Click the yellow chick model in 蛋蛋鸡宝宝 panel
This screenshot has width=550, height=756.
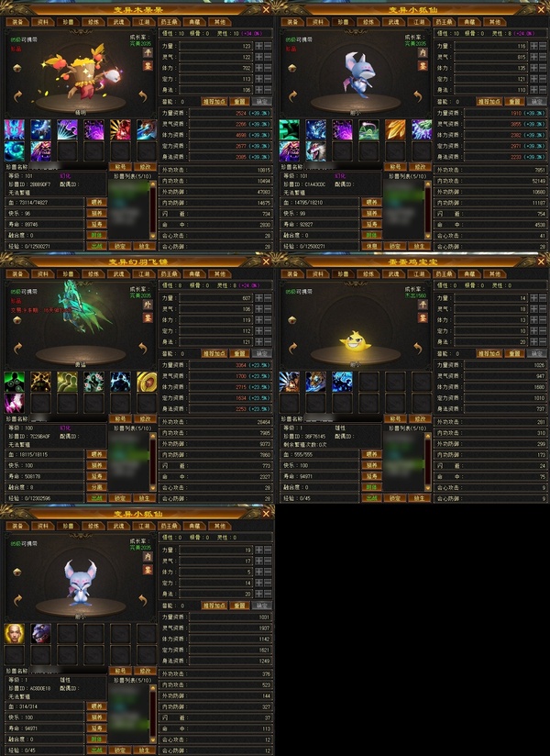click(356, 341)
